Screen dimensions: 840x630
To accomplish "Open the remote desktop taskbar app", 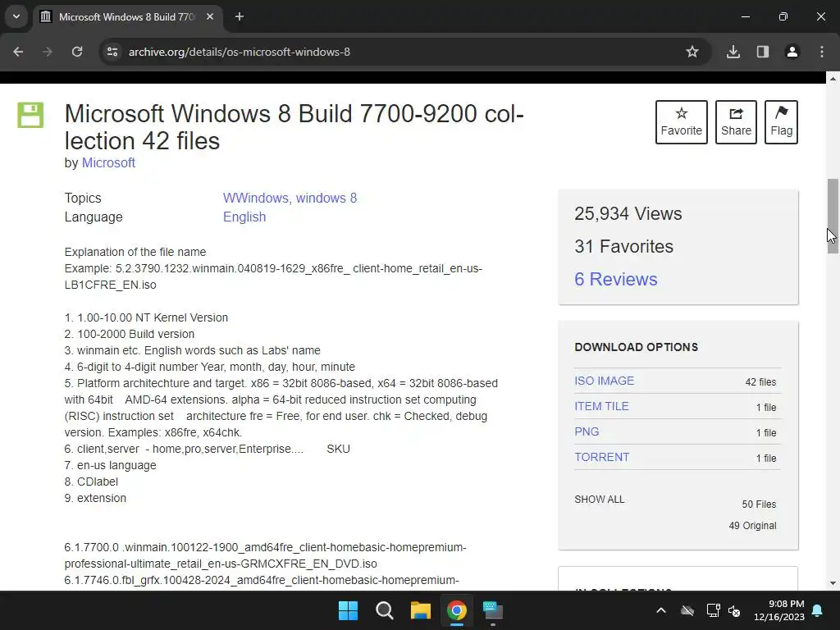I will [493, 610].
